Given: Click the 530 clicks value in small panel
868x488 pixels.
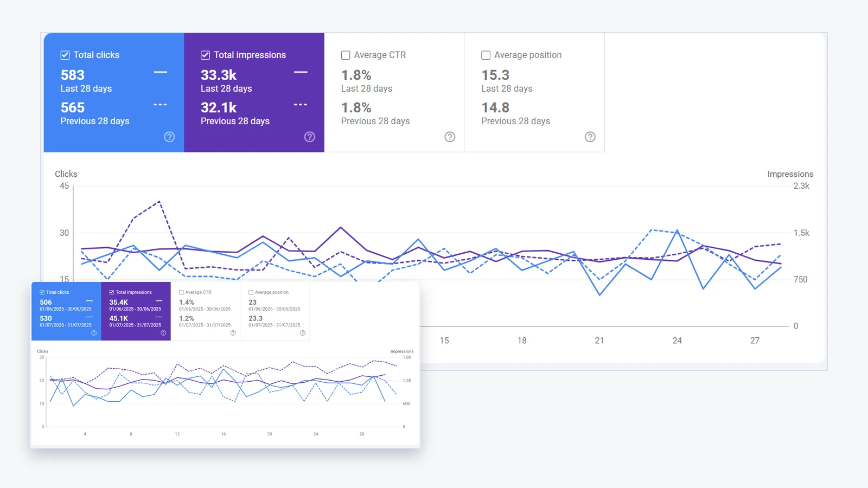Looking at the screenshot, I should 46,318.
